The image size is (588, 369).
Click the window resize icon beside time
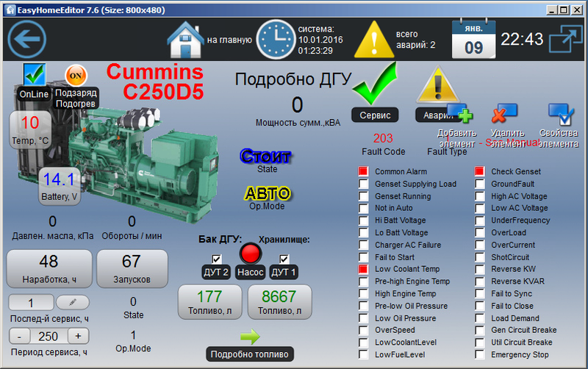(564, 40)
